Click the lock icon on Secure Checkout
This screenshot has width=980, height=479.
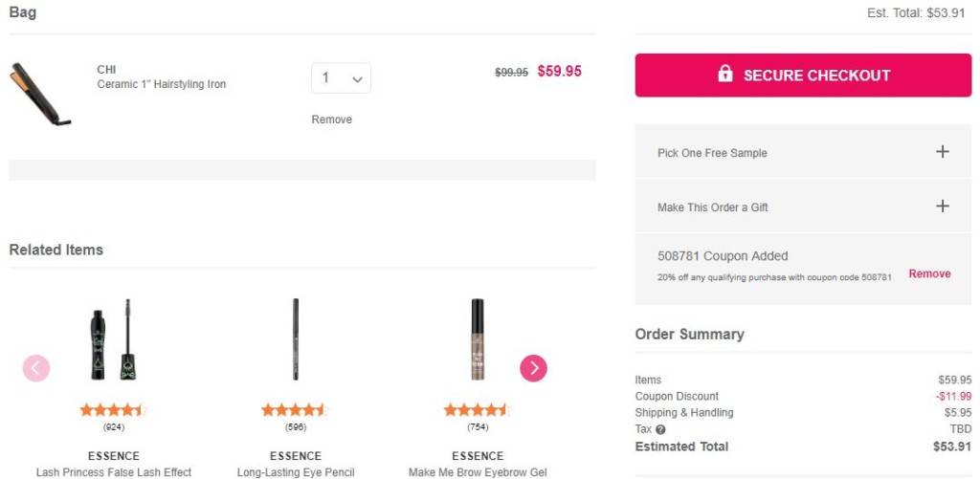[725, 75]
